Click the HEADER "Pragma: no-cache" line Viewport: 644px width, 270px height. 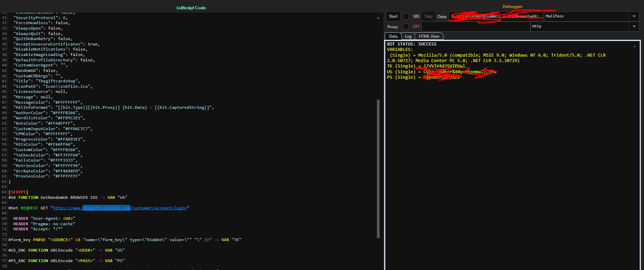tap(44, 224)
